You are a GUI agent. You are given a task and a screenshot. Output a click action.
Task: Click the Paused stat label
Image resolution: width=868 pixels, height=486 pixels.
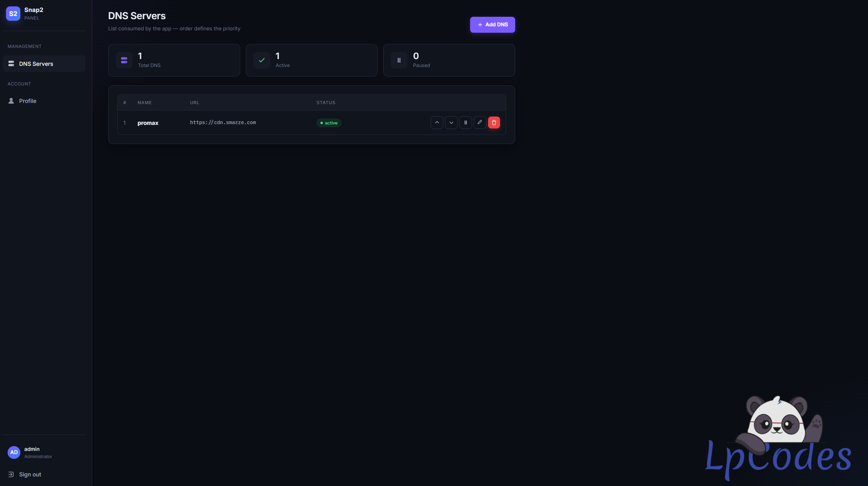tap(421, 65)
